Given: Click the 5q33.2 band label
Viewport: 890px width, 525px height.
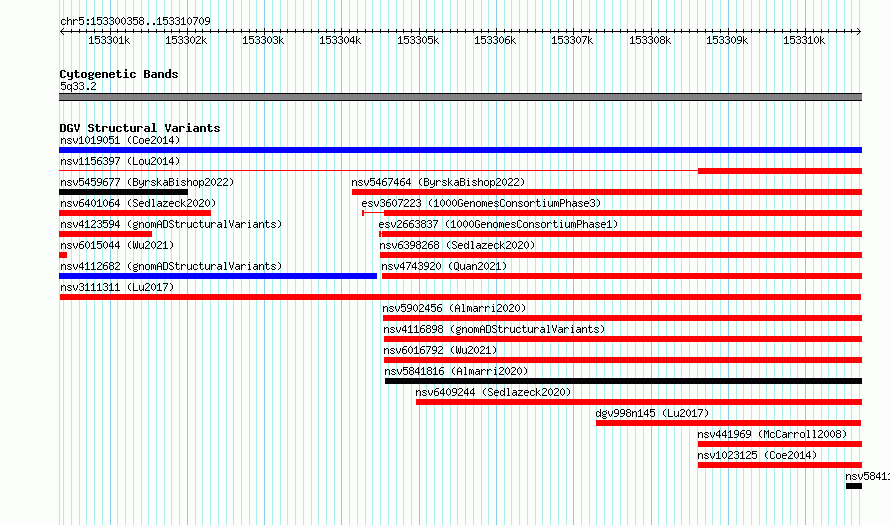Looking at the screenshot, I should pos(78,86).
